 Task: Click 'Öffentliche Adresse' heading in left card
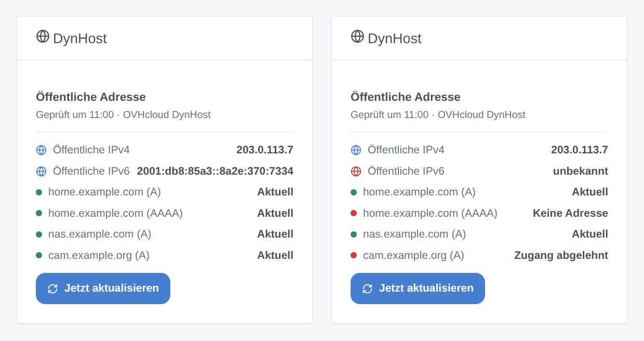tap(91, 97)
